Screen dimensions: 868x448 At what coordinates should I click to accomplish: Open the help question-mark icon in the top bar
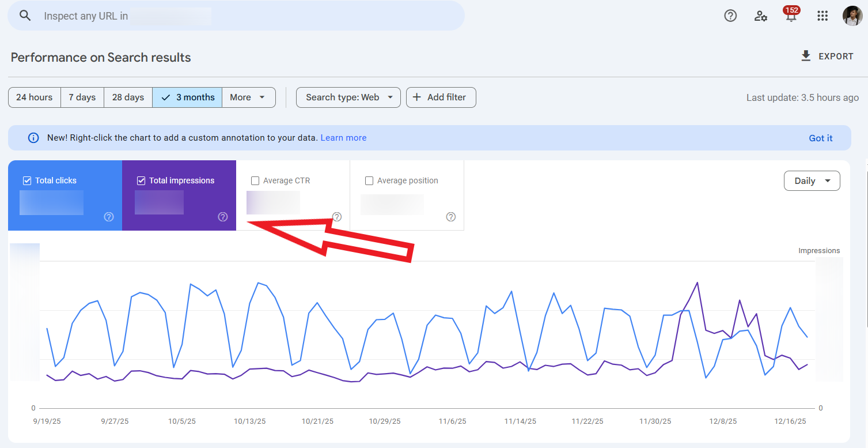point(730,16)
